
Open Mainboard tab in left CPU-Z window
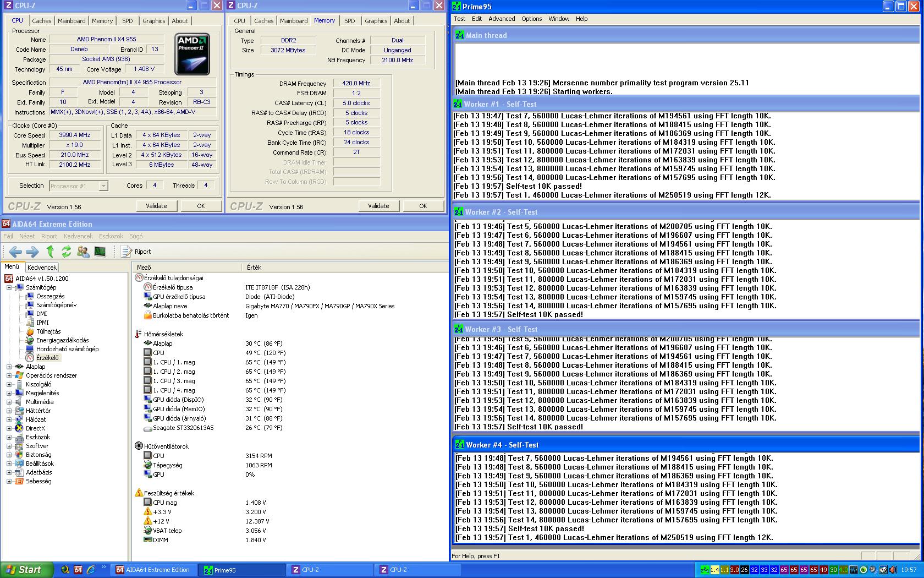pyautogui.click(x=71, y=21)
